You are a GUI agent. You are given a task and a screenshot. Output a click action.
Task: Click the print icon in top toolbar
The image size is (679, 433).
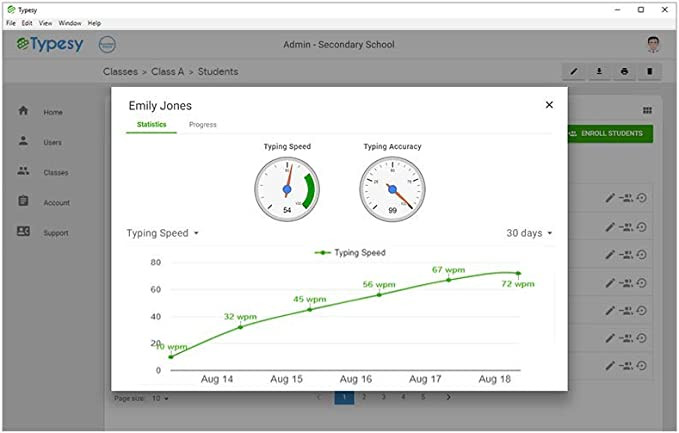(624, 72)
